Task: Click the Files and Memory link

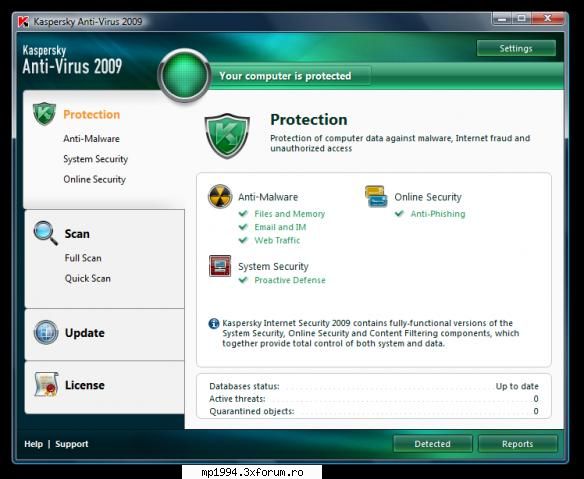Action: pyautogui.click(x=289, y=214)
